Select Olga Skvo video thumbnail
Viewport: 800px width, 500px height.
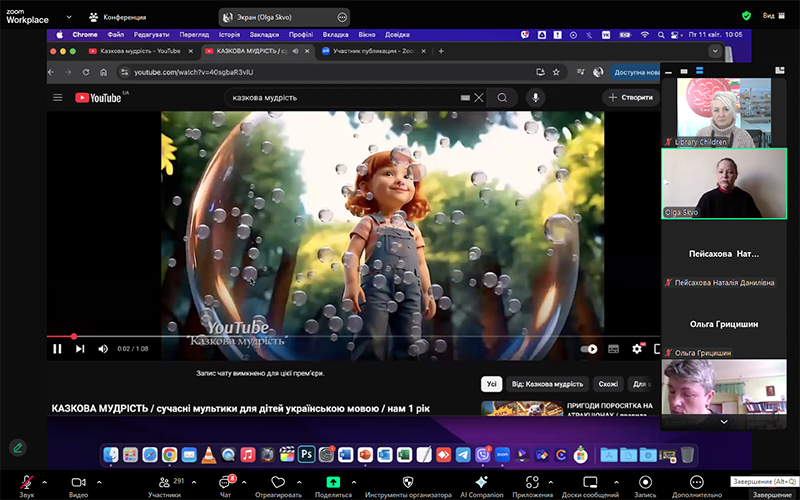coord(724,184)
